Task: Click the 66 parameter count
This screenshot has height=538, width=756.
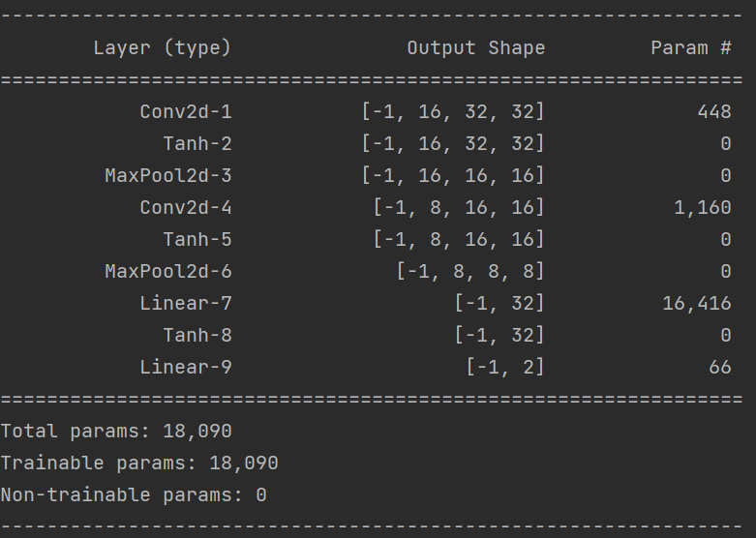Action: pyautogui.click(x=719, y=367)
